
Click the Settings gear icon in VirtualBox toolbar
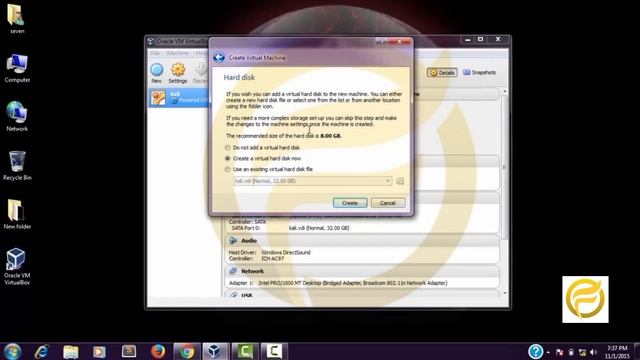(x=178, y=73)
